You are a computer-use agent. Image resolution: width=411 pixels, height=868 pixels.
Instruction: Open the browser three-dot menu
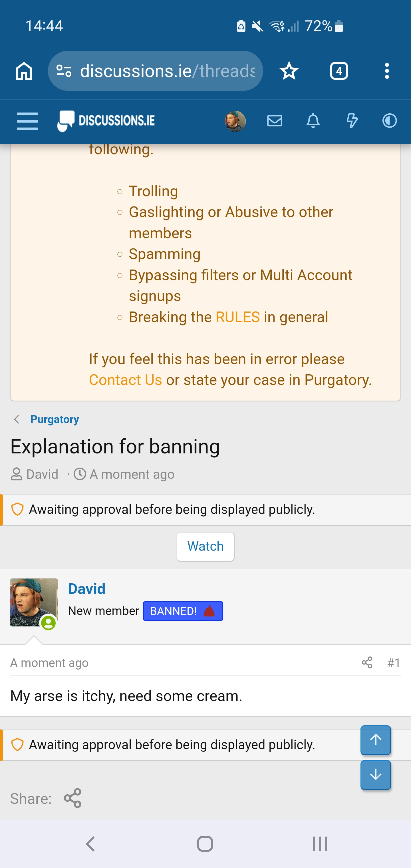pyautogui.click(x=387, y=71)
